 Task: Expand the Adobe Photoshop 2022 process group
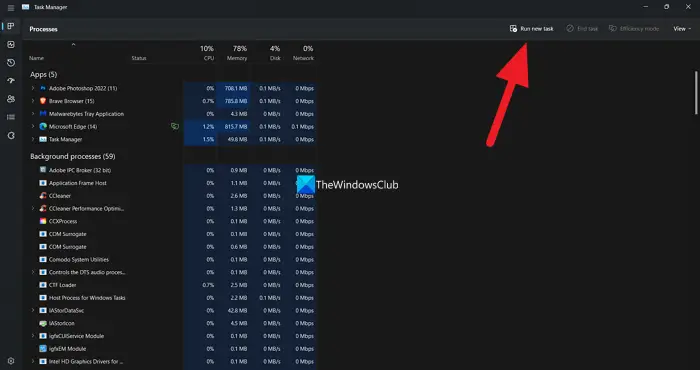pyautogui.click(x=33, y=88)
